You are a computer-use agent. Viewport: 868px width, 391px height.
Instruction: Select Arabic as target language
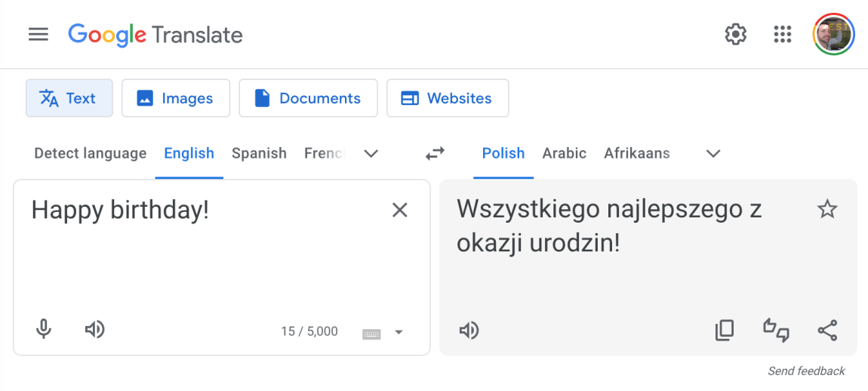[564, 153]
